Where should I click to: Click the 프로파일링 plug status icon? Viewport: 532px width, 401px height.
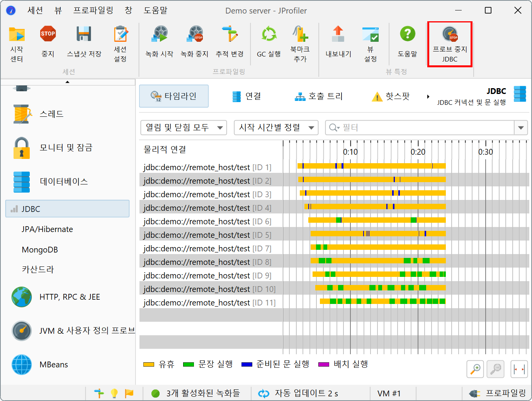click(474, 393)
